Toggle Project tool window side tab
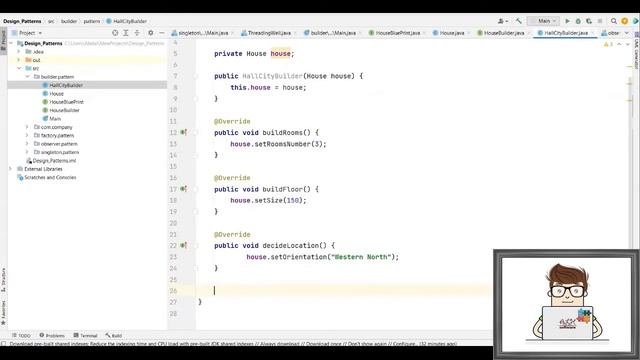Screen dimensions: 640x360 click(3, 41)
